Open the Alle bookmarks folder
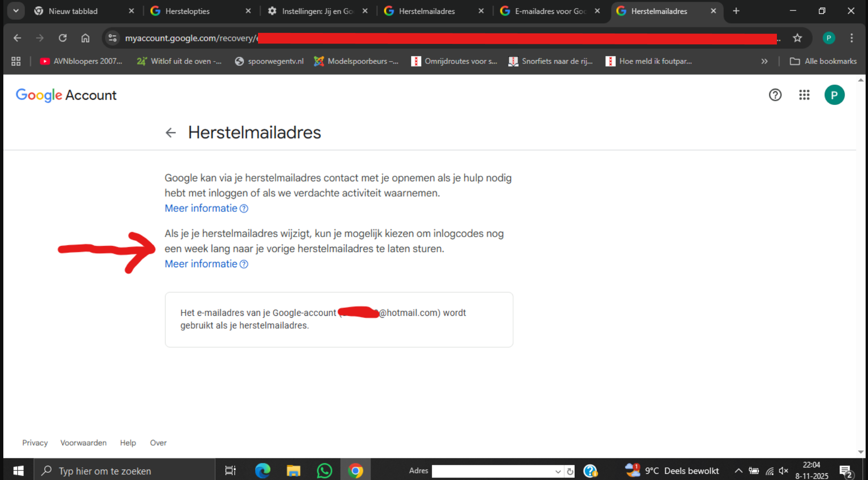This screenshot has height=480, width=868. pyautogui.click(x=823, y=61)
